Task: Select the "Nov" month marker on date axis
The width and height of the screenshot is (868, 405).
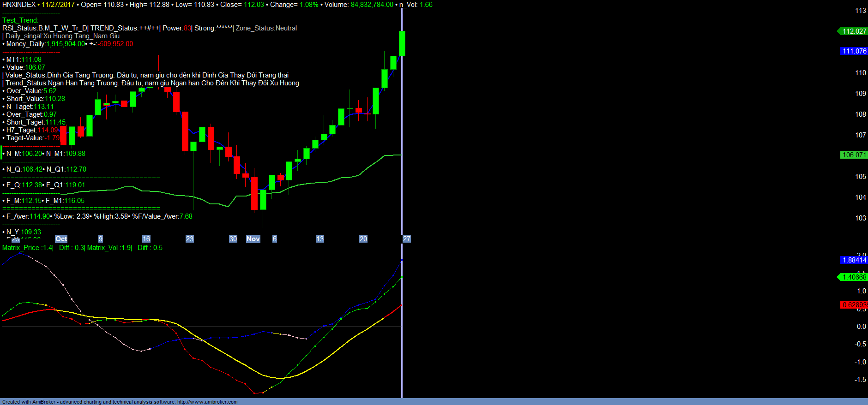Action: tap(253, 239)
